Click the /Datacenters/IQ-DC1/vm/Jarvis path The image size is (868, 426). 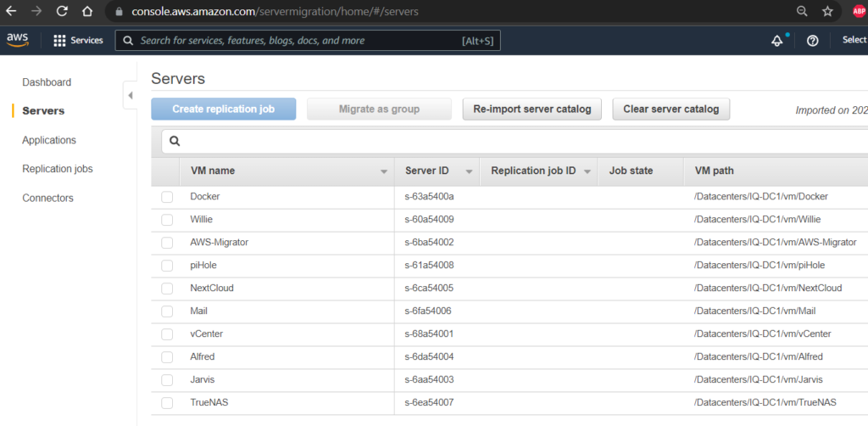pyautogui.click(x=759, y=380)
